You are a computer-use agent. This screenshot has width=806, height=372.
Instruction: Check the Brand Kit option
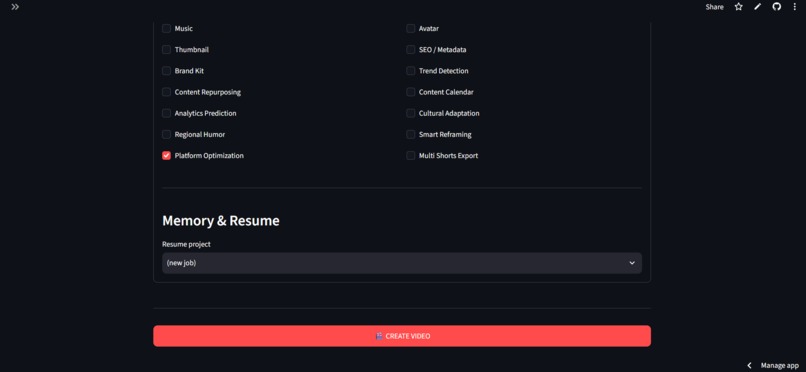(167, 71)
